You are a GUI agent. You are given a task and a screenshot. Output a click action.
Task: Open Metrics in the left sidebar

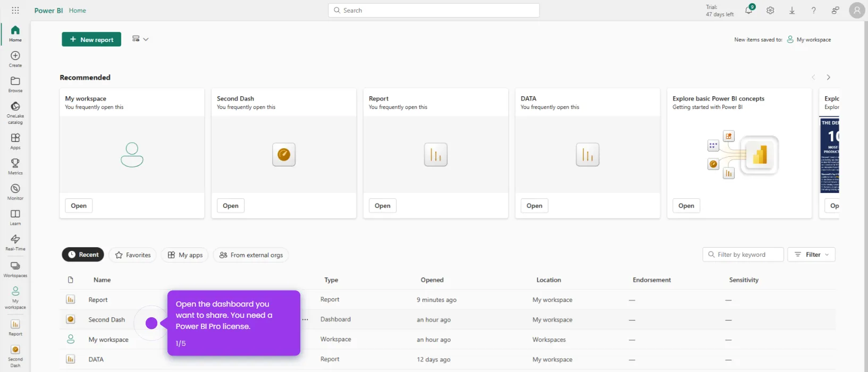[15, 167]
